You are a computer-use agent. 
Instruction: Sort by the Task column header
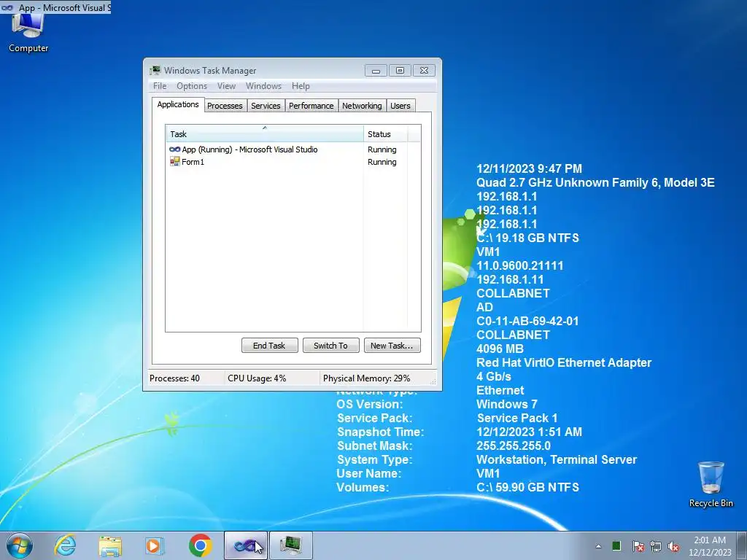264,134
